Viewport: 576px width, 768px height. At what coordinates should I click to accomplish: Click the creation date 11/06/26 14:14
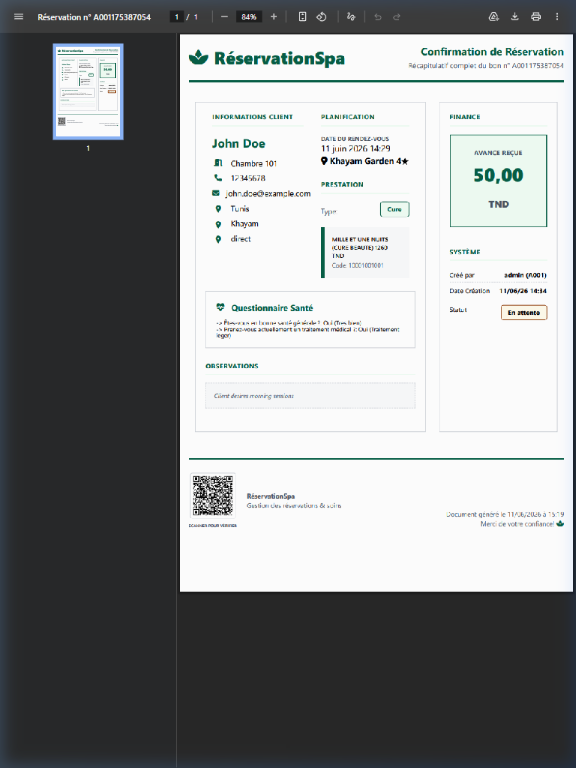click(523, 291)
